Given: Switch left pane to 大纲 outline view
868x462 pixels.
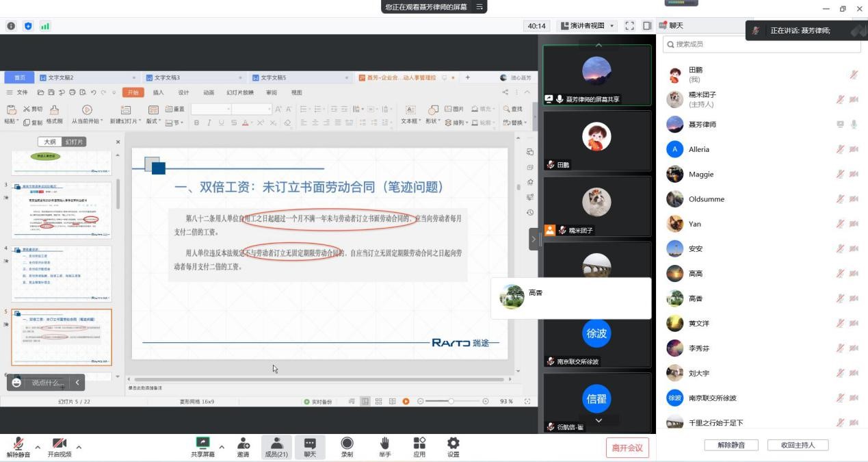Looking at the screenshot, I should (x=50, y=142).
